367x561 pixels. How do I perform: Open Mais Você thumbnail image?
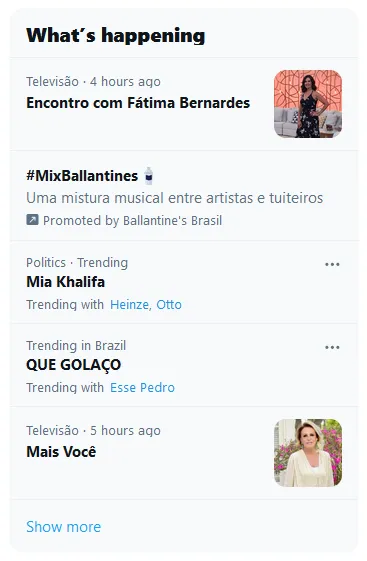308,453
